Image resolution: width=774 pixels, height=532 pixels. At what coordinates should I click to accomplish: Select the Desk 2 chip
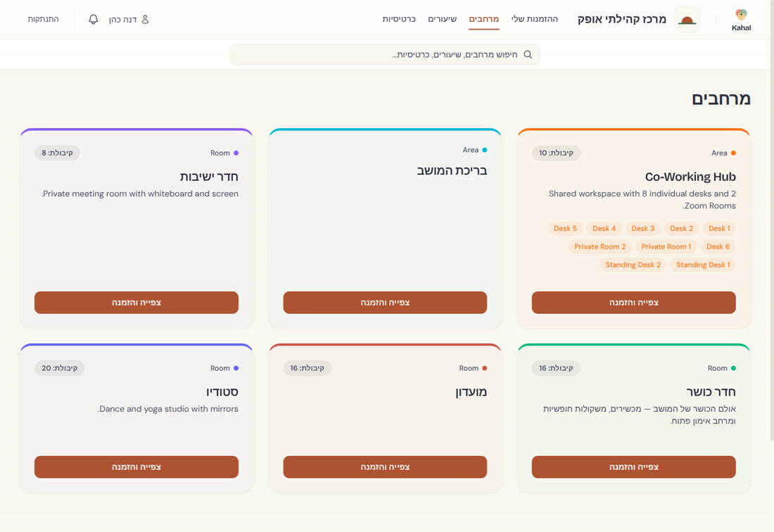682,229
